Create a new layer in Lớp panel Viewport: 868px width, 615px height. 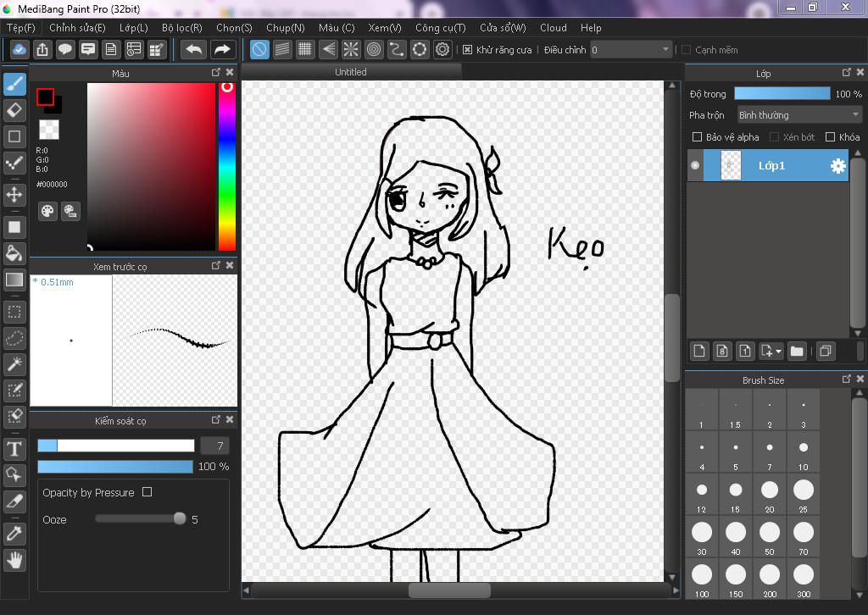pyautogui.click(x=699, y=352)
